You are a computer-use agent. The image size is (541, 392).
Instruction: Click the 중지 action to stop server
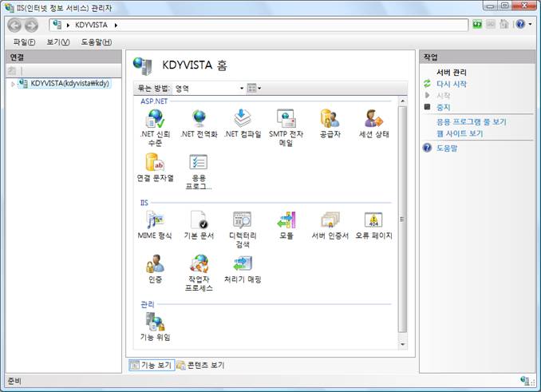[443, 106]
